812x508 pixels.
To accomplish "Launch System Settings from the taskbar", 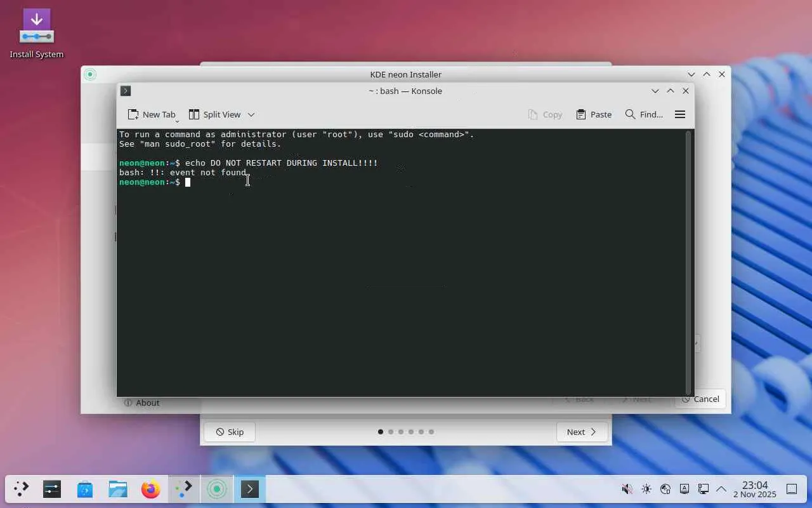I will coord(52,489).
